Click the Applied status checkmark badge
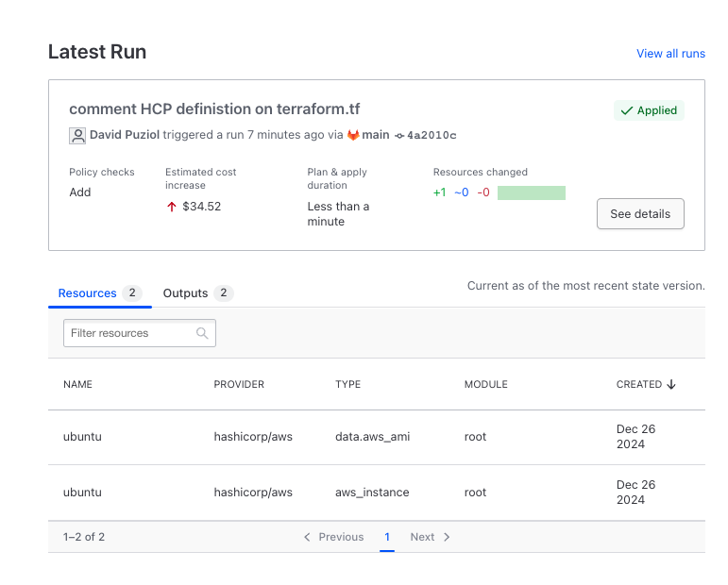The width and height of the screenshot is (728, 585). click(x=649, y=110)
